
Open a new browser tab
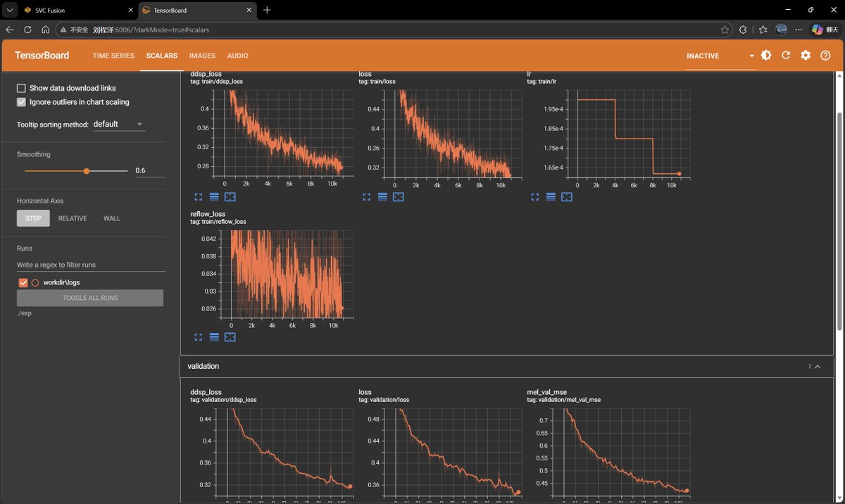(267, 10)
